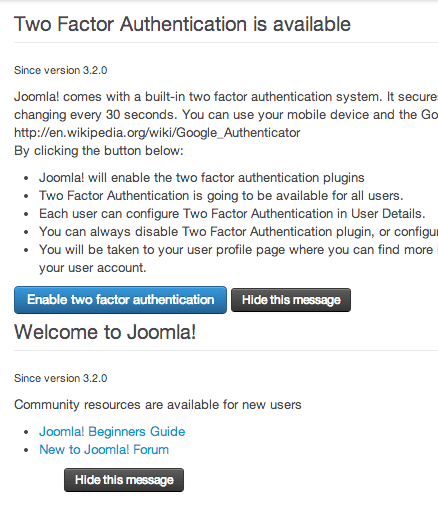Select the Welcome to Joomla! heading
This screenshot has height=517, width=438.
pyautogui.click(x=105, y=332)
